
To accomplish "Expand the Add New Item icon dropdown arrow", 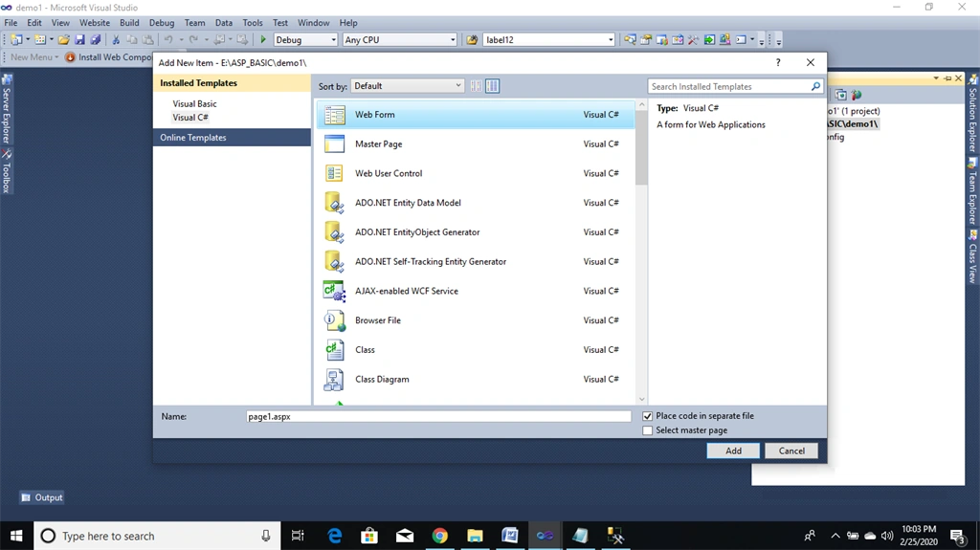I will tap(52, 39).
